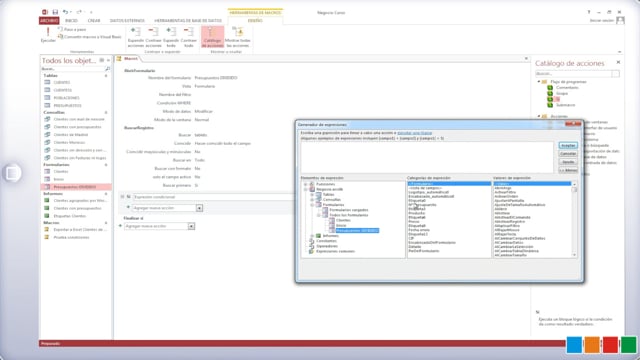Open HERRAMIENTAS DE BASE DE DATOS tab
The image size is (640, 360).
pos(188,20)
